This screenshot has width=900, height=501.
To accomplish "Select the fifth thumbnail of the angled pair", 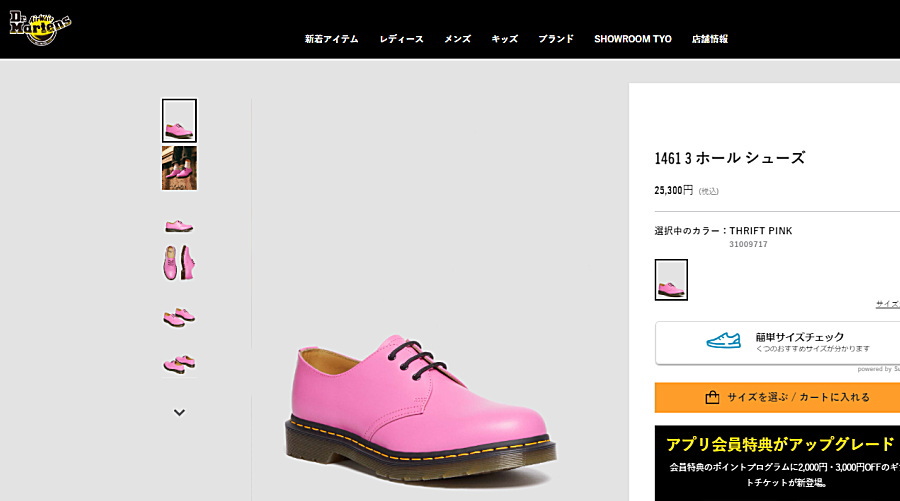I will [179, 315].
